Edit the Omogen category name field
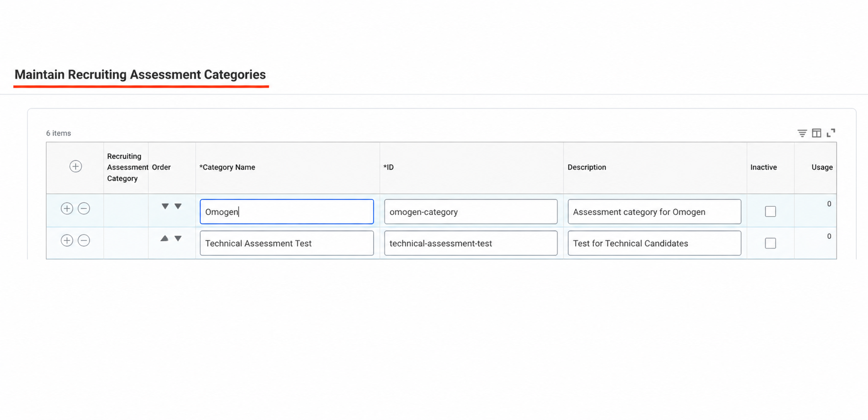The height and width of the screenshot is (420, 868). pos(287,211)
